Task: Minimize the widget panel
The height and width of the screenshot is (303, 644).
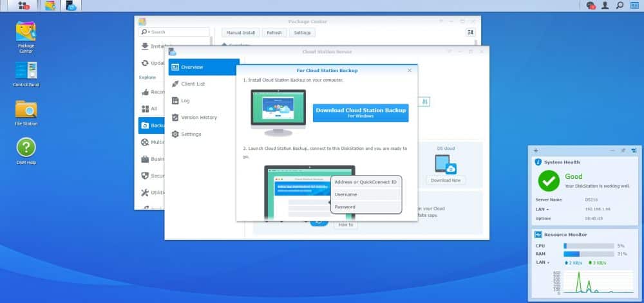Action: [612, 151]
